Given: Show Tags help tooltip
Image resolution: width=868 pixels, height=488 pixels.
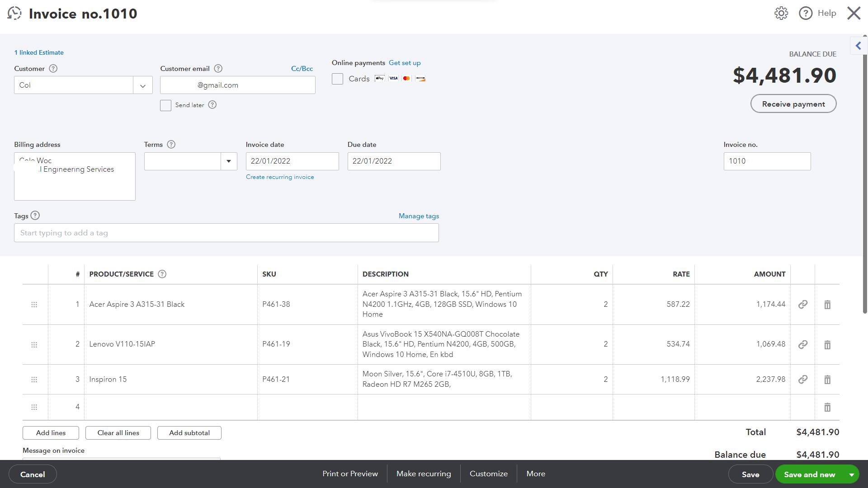Looking at the screenshot, I should (35, 216).
